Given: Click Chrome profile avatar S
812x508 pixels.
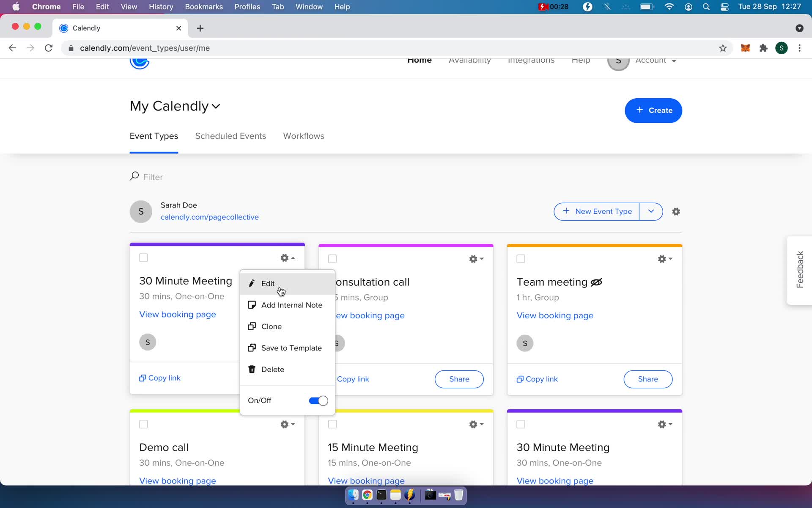Looking at the screenshot, I should [x=782, y=48].
